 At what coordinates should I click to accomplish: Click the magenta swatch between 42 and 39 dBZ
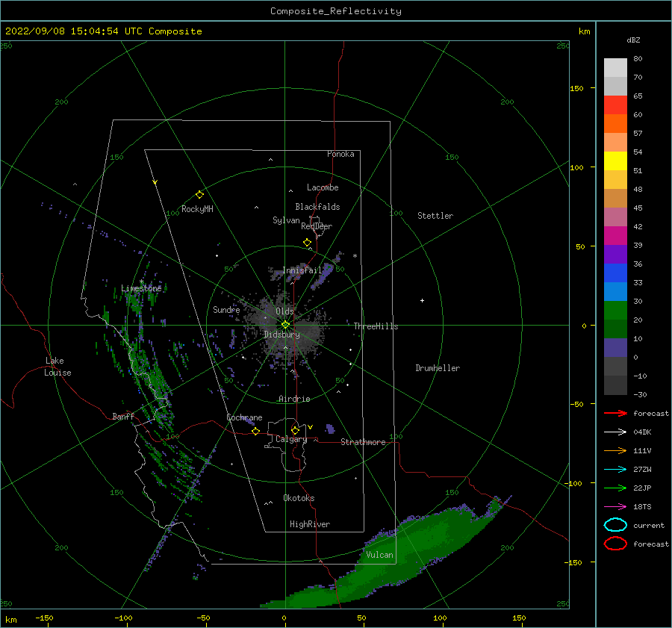[615, 236]
